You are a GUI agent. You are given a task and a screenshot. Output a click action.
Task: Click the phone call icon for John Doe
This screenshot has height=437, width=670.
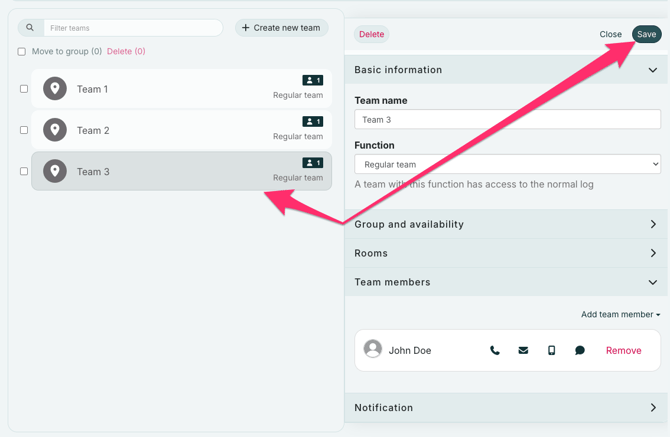[495, 351]
